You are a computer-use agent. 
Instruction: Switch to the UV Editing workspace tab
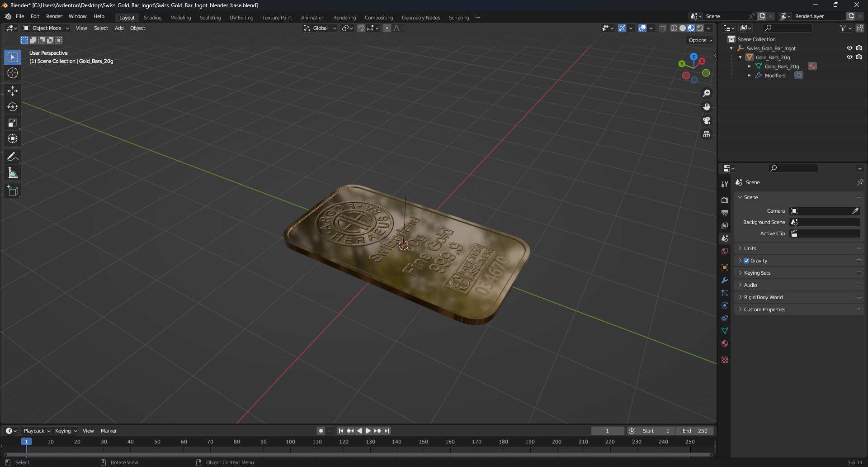(x=241, y=18)
